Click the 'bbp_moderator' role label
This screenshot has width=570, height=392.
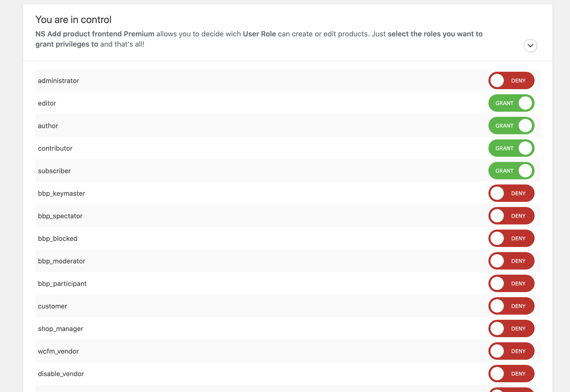[x=62, y=261]
